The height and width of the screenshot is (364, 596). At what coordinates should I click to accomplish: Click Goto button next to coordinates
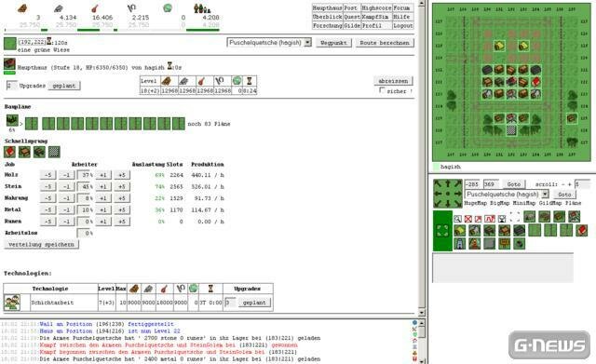point(514,184)
